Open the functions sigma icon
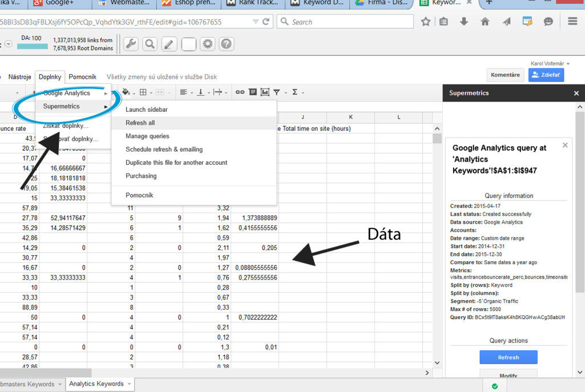The image size is (585, 392). [x=295, y=92]
